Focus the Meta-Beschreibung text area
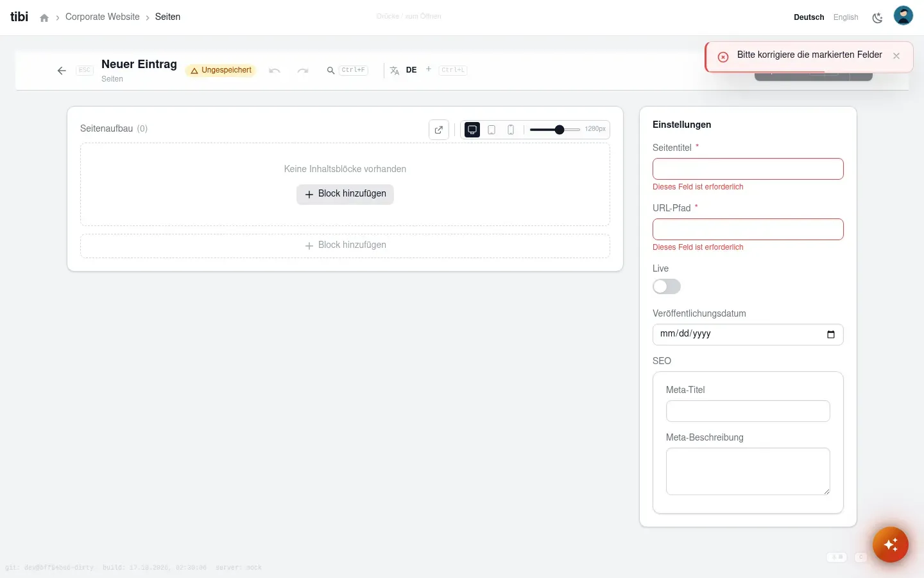 pyautogui.click(x=748, y=471)
